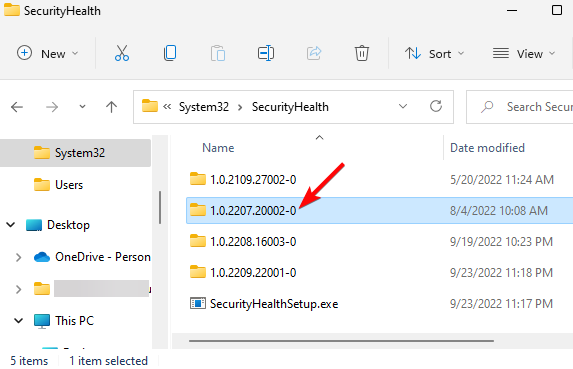Expand the redacted user folder node
This screenshot has height=369, width=573.
(x=18, y=289)
